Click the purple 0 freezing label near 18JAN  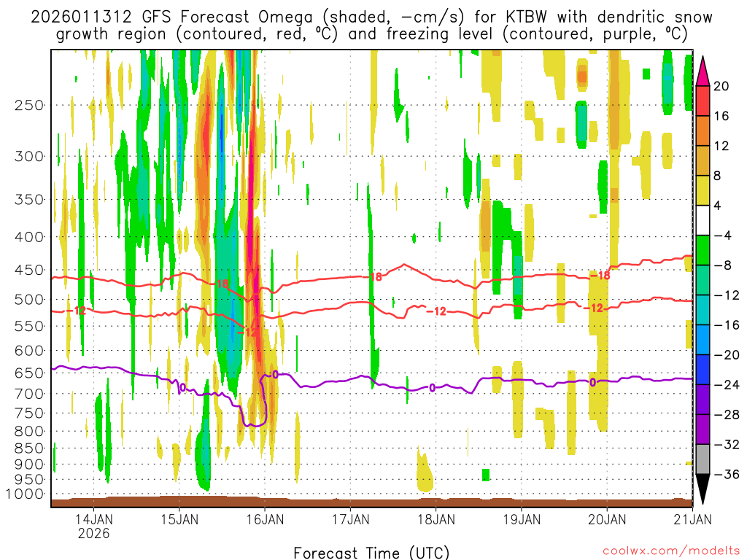(432, 388)
